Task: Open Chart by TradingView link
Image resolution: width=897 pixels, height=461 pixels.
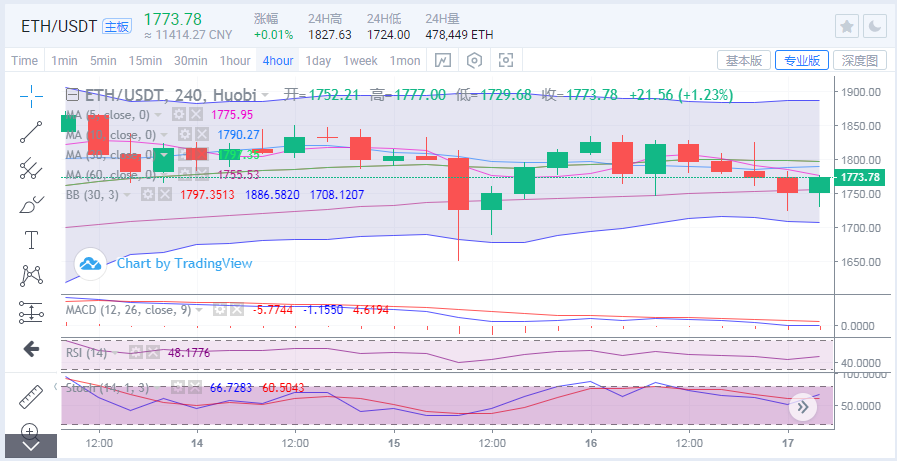Action: tap(184, 263)
